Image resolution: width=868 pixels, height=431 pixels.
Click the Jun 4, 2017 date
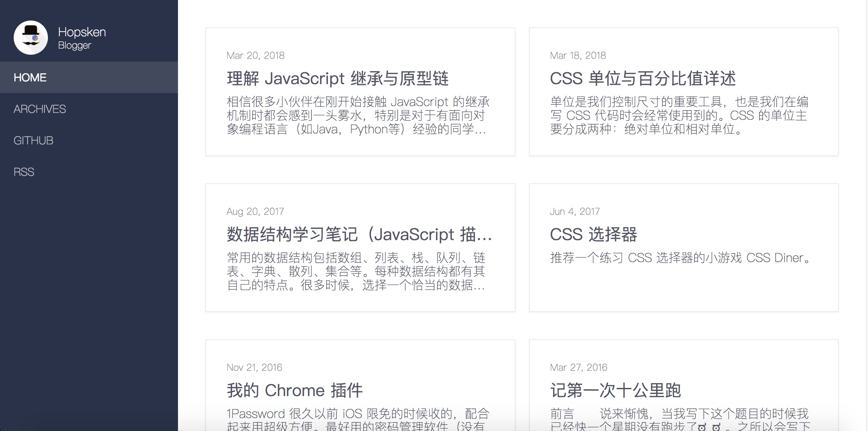[x=575, y=211]
